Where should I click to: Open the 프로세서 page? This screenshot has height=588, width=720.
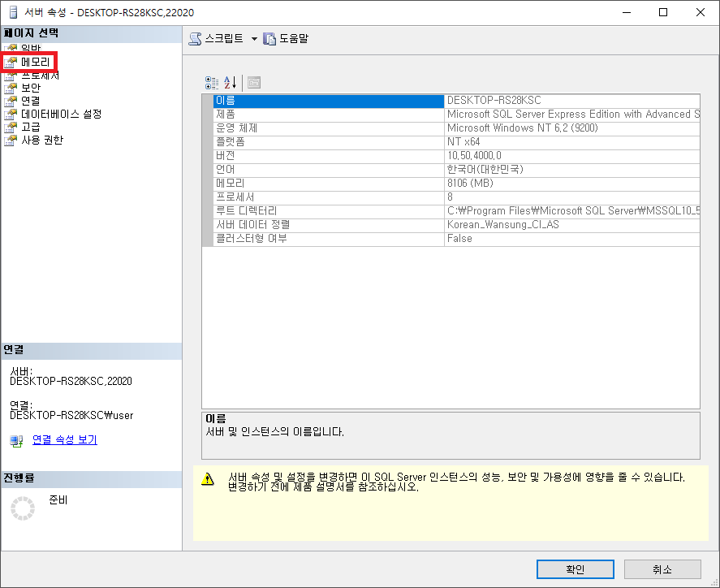pos(40,76)
